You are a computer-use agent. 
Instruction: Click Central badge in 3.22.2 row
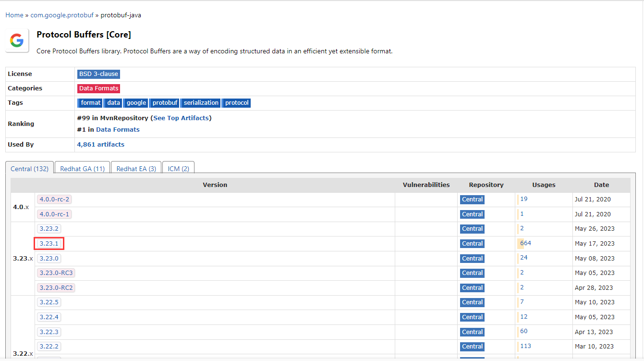tap(472, 347)
